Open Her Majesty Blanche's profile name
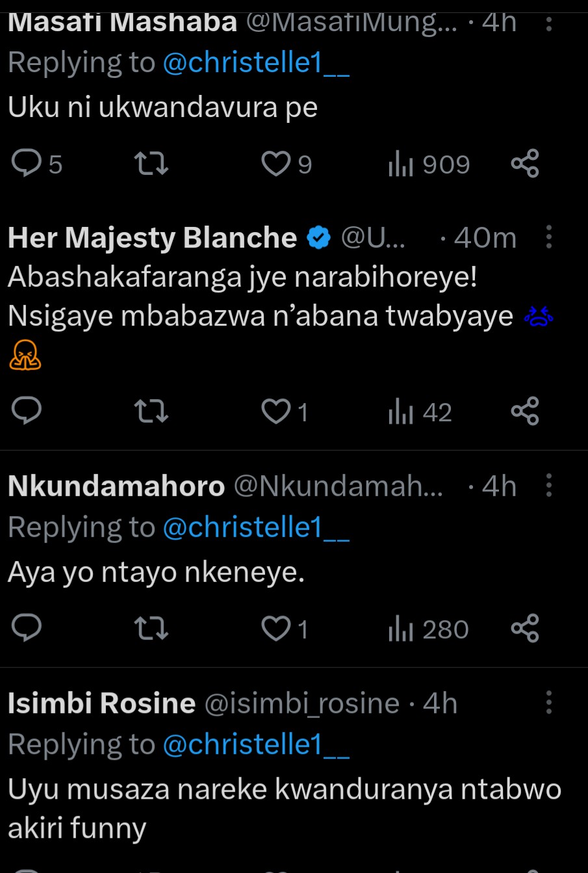 coord(152,238)
